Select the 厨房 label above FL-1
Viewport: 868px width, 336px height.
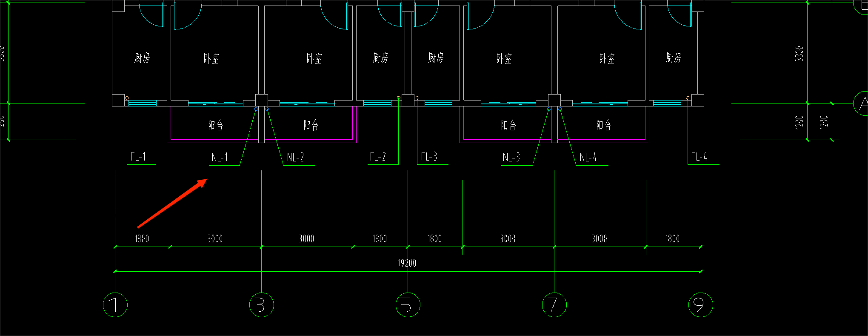pyautogui.click(x=142, y=58)
